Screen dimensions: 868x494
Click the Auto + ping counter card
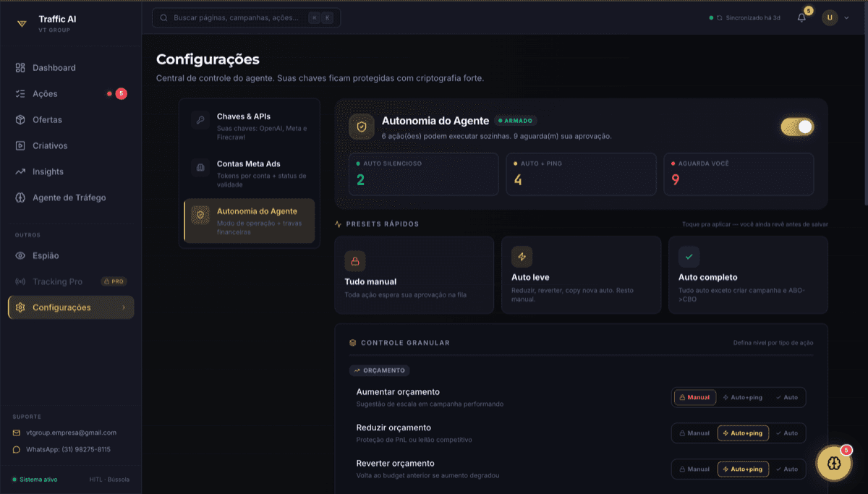point(581,174)
